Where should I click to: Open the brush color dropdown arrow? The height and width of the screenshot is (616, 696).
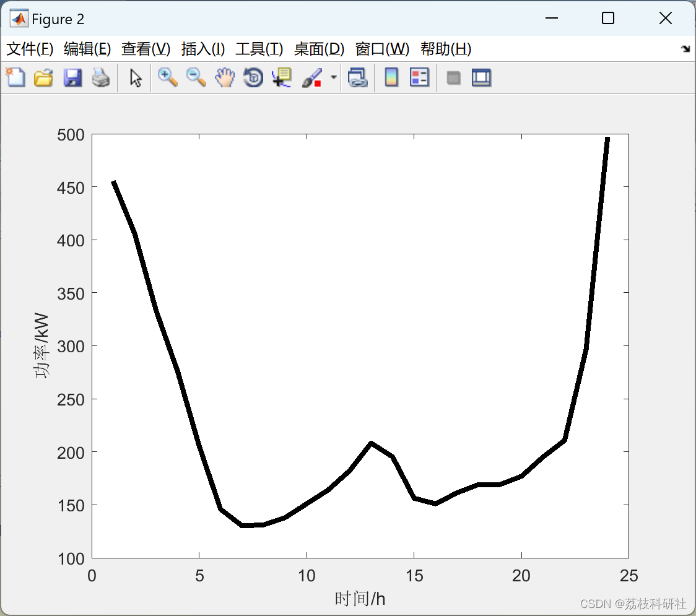pyautogui.click(x=334, y=77)
